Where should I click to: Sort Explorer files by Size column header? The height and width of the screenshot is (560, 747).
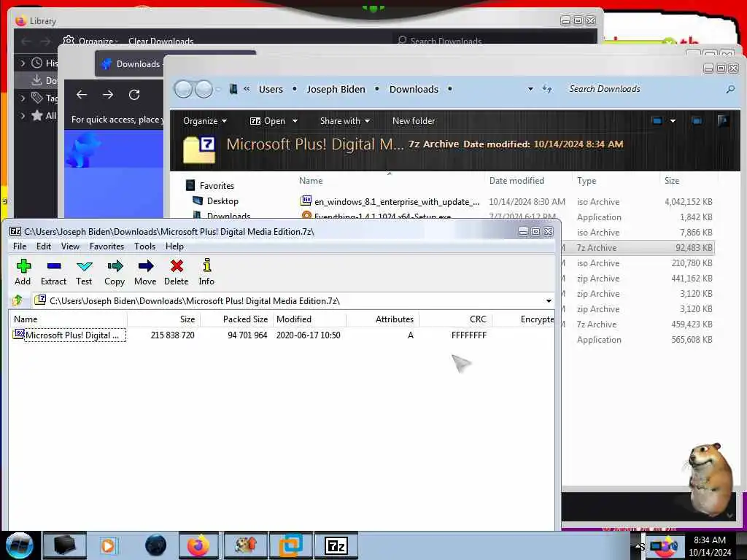672,181
